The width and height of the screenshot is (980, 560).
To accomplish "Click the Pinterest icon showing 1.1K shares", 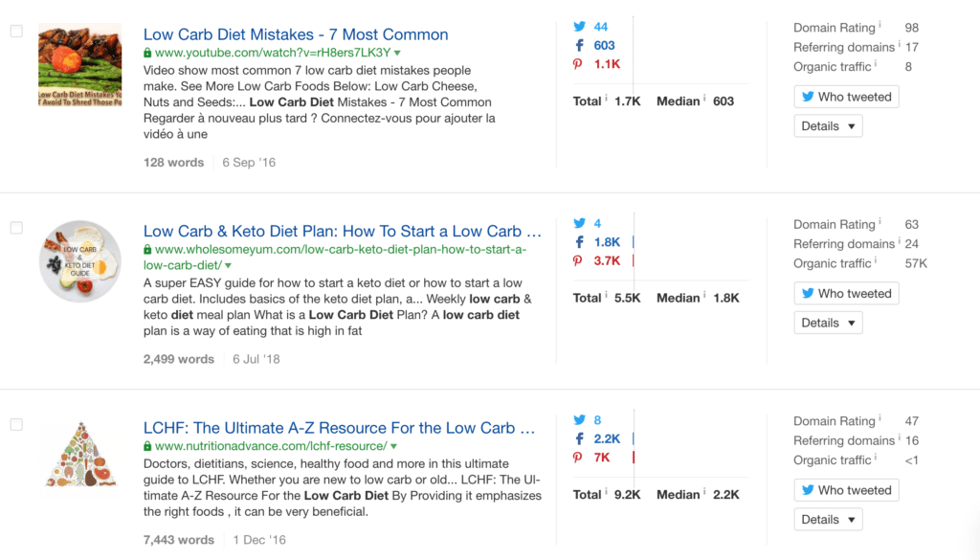I will pos(577,65).
